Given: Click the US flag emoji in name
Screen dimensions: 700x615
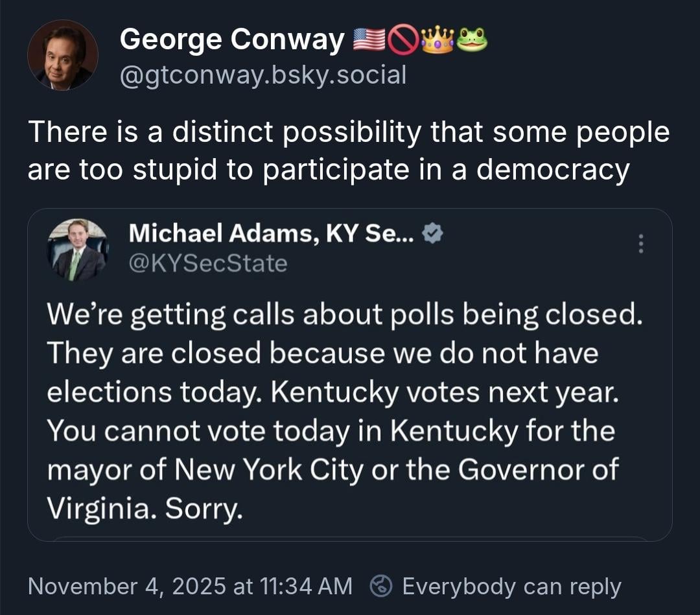Looking at the screenshot, I should point(369,41).
